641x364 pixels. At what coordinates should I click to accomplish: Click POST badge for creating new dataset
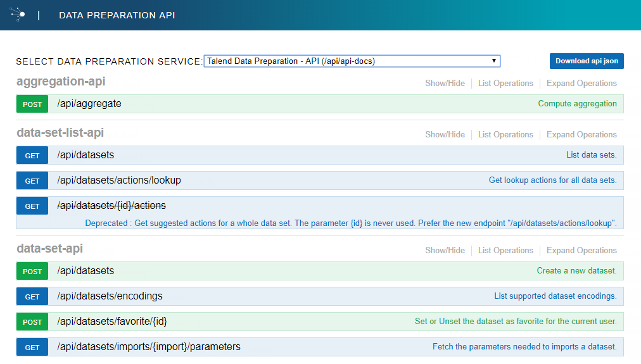pyautogui.click(x=32, y=272)
